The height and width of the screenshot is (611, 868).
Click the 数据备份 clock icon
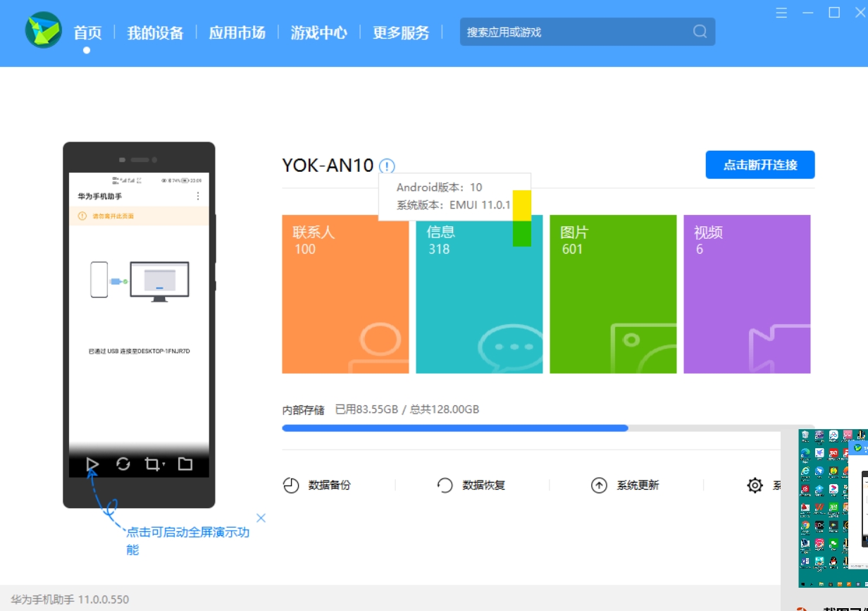(291, 486)
